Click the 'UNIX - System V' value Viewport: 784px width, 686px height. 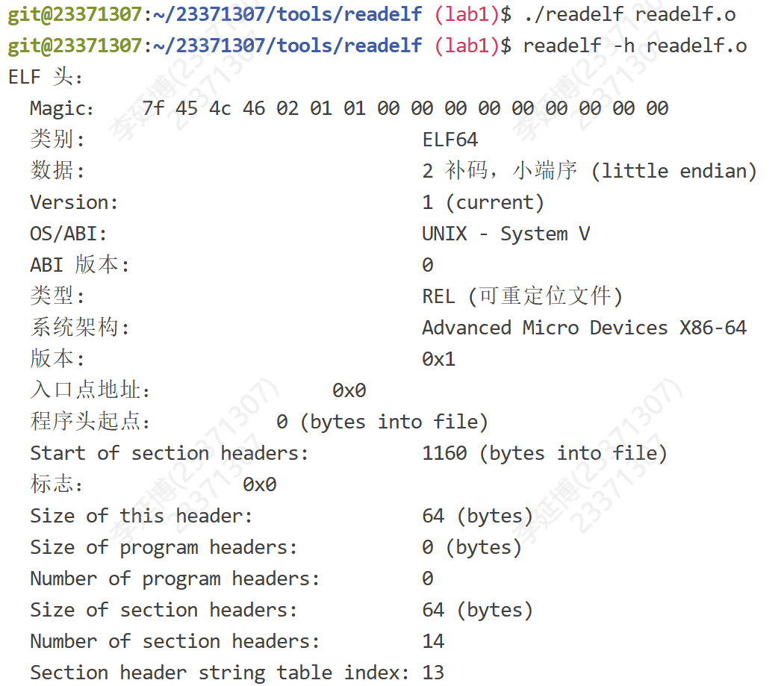[x=505, y=234]
